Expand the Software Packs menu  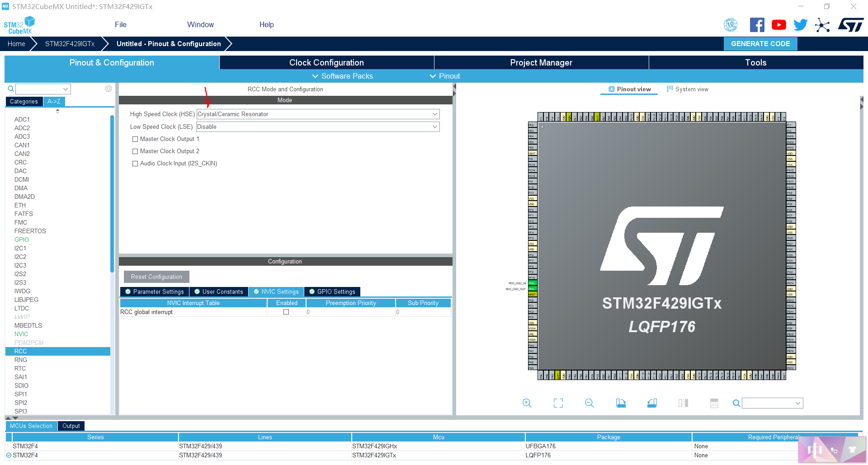click(x=343, y=76)
